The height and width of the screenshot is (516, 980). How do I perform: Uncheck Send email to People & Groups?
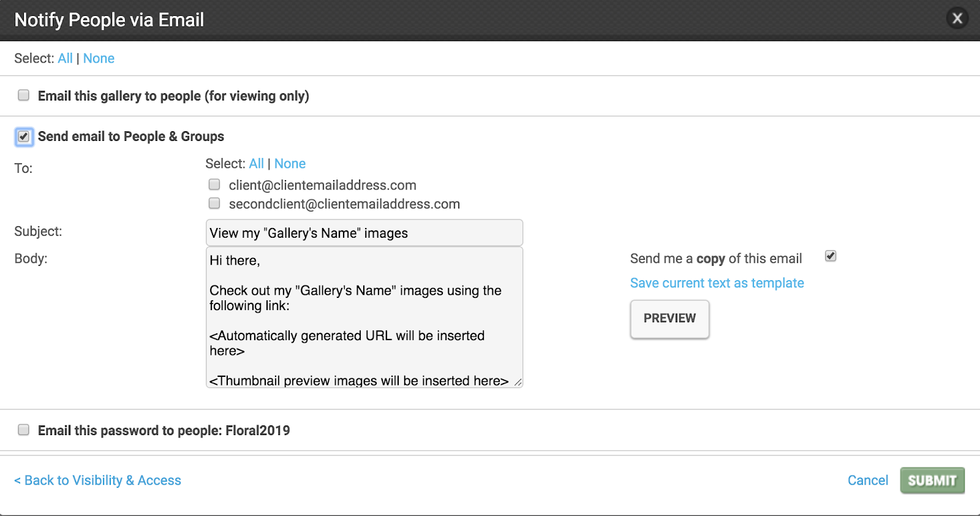click(x=24, y=136)
